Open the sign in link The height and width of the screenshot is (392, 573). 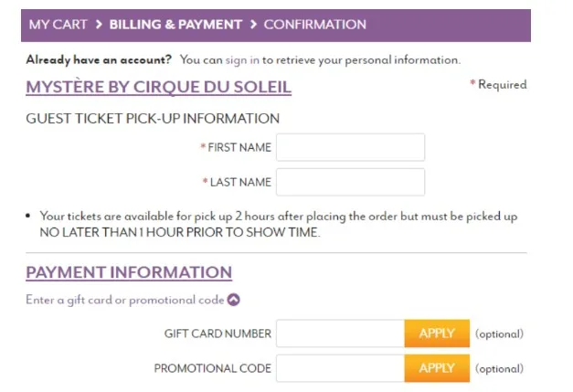(241, 60)
